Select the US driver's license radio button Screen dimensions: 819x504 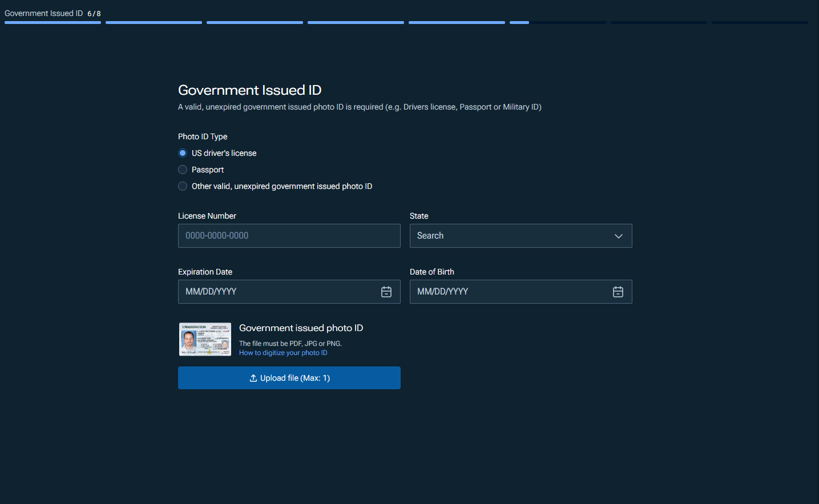(183, 153)
